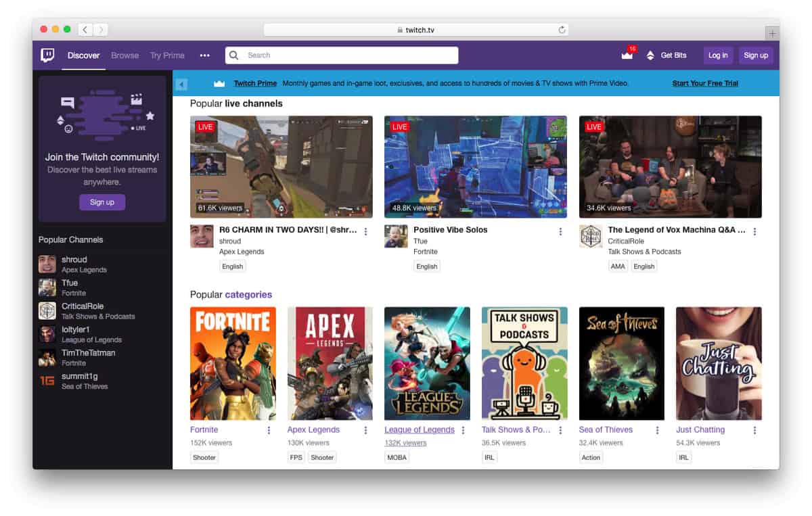This screenshot has height=516, width=812.
Task: Open the Prime loot crown icon
Action: (627, 55)
